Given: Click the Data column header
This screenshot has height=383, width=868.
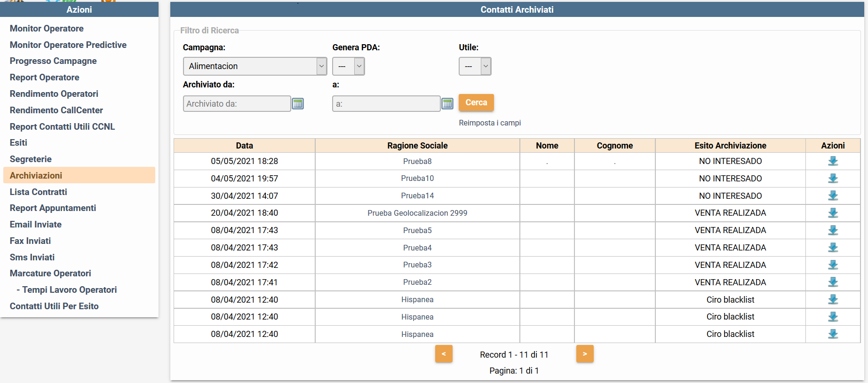Looking at the screenshot, I should coord(245,146).
